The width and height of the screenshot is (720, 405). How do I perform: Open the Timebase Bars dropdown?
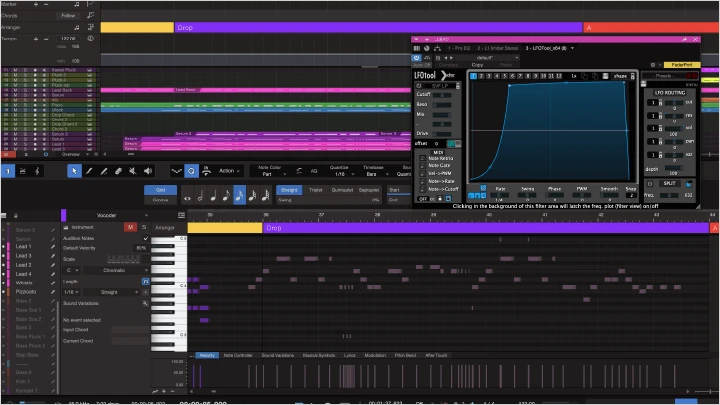[x=373, y=174]
